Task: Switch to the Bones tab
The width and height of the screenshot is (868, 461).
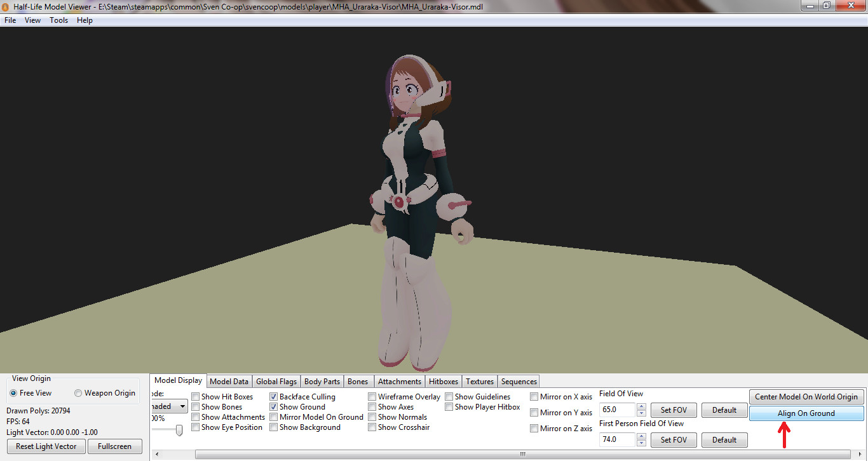Action: 358,382
